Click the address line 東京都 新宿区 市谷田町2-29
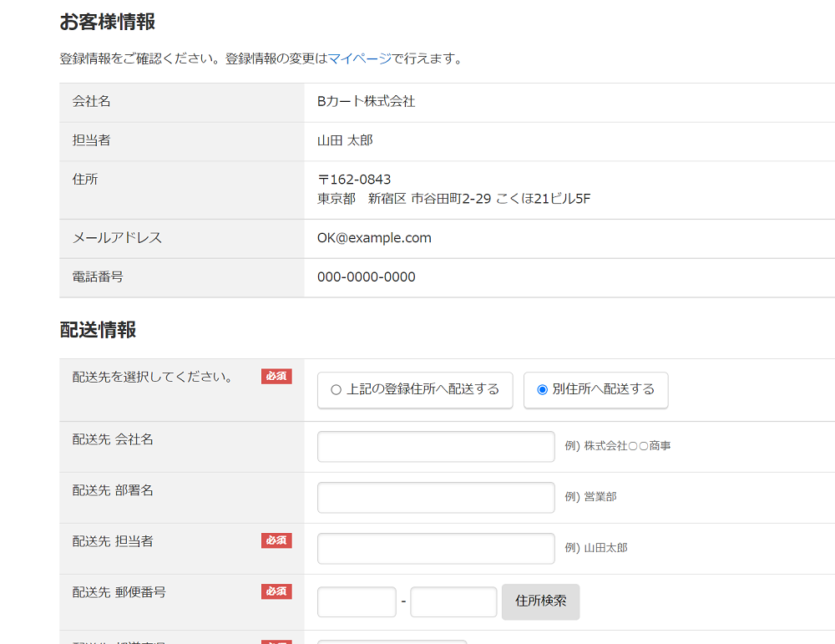Screen dimensions: 835x644 (x=404, y=199)
